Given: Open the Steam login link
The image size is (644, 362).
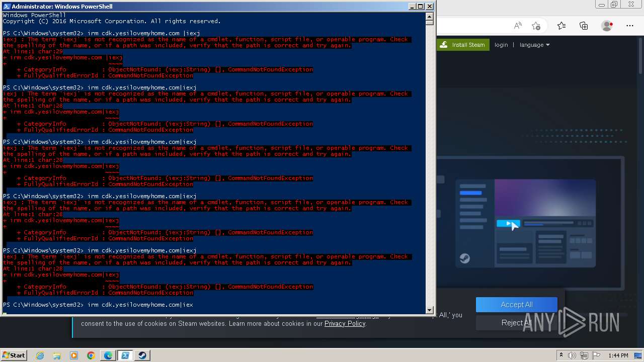Looking at the screenshot, I should (x=501, y=45).
